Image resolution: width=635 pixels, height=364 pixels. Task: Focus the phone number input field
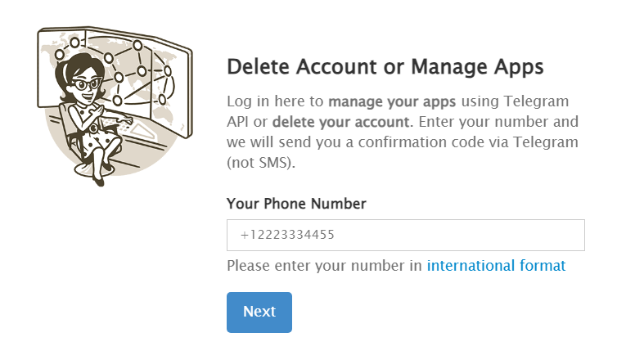[405, 235]
